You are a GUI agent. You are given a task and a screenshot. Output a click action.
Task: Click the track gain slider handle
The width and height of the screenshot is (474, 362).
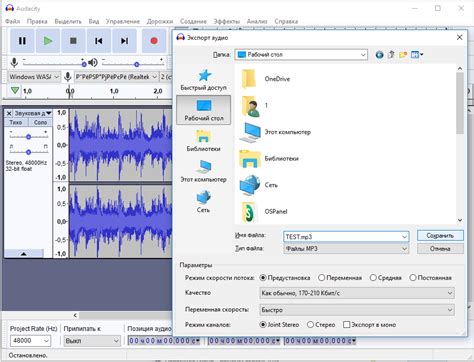[28, 137]
